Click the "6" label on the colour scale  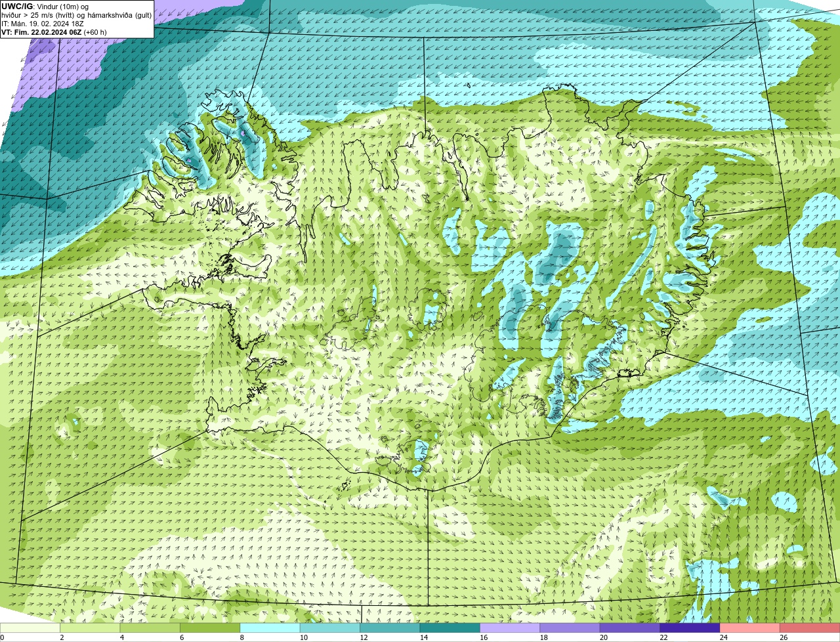[x=182, y=637]
